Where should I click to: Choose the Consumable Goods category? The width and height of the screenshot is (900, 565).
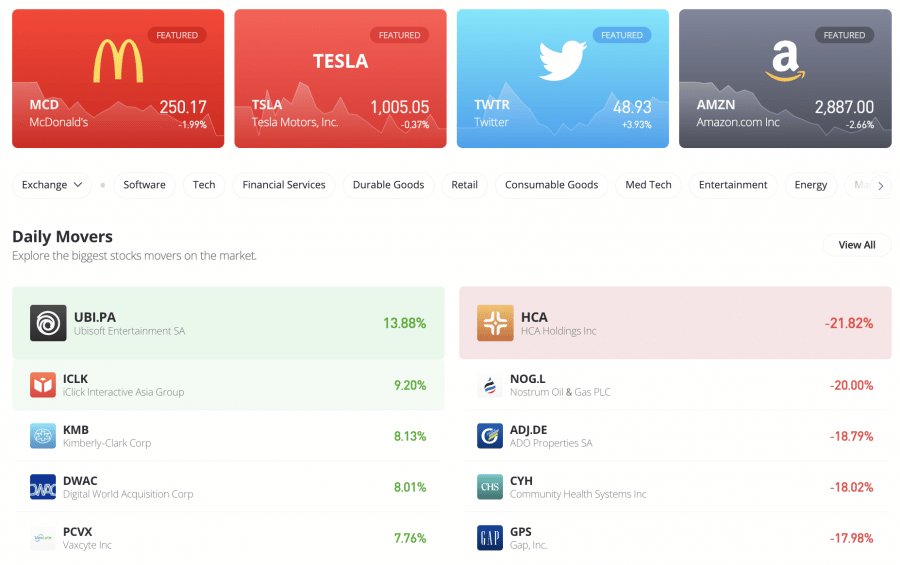[x=552, y=185]
